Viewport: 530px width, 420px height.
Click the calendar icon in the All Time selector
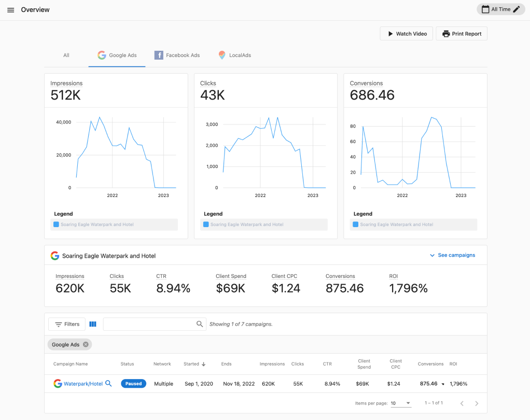tap(486, 9)
